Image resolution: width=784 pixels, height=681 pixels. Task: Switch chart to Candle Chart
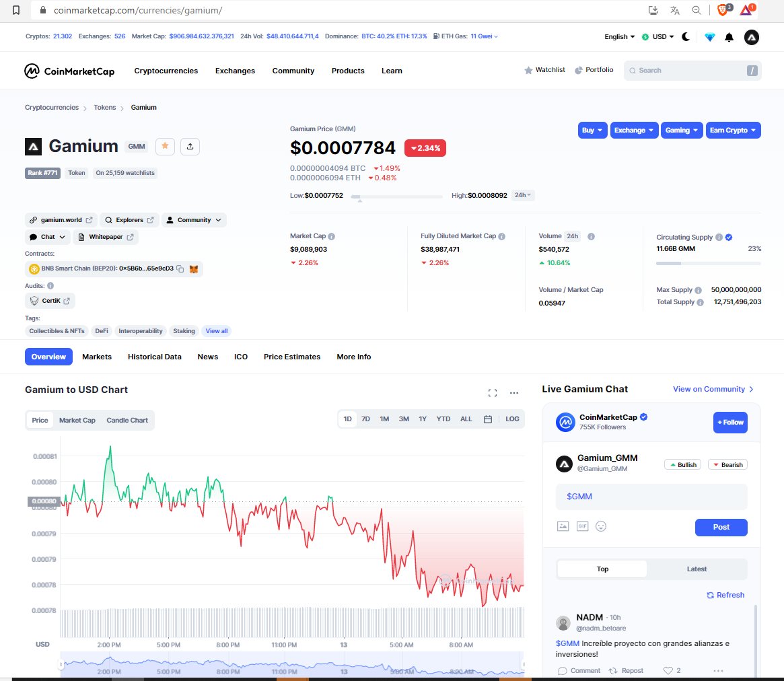(127, 421)
